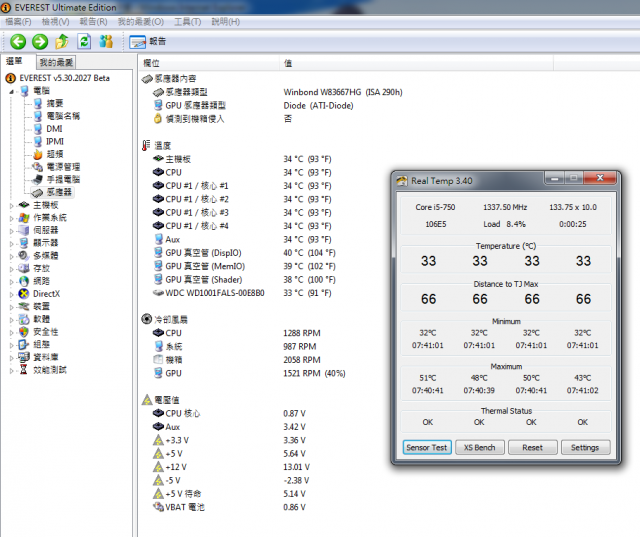Click the 溫度 thermometer section icon
Viewport: 640px width, 537px height.
point(146,145)
